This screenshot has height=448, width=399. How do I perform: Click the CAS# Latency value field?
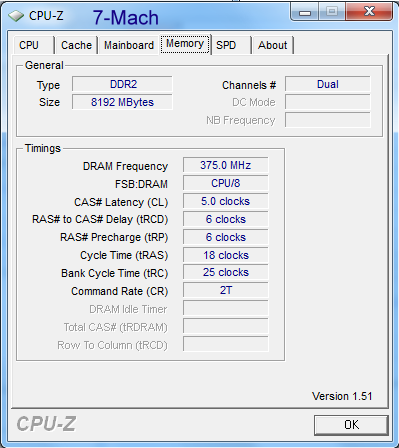(226, 201)
